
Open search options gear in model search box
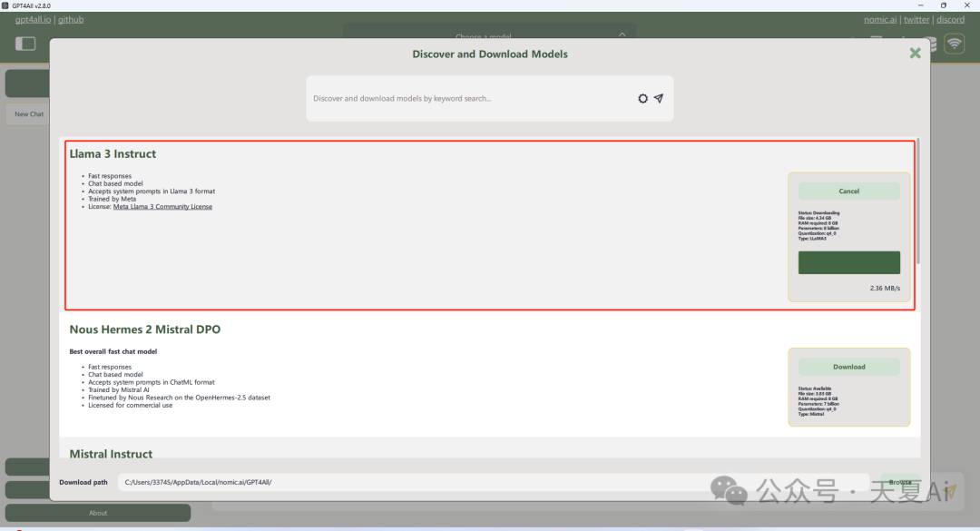pyautogui.click(x=642, y=98)
